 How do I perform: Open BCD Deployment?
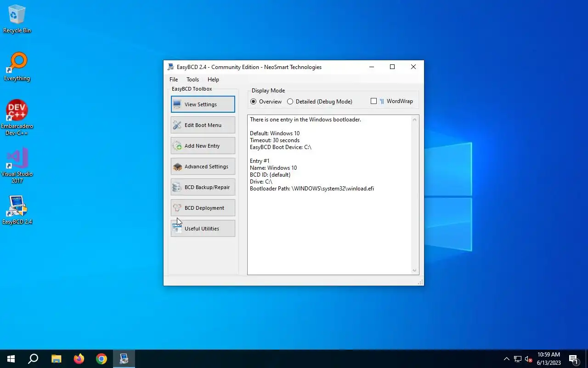click(203, 208)
